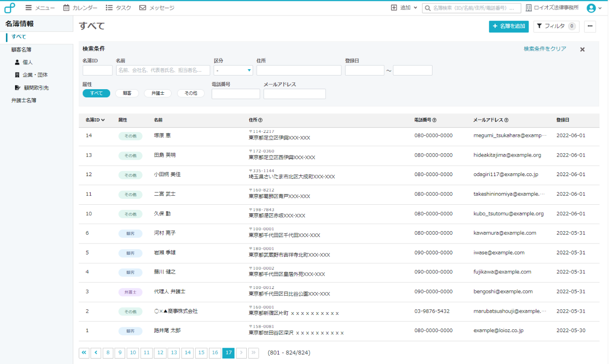Go to previous page chevron
This screenshot has width=610, height=364.
(96, 353)
